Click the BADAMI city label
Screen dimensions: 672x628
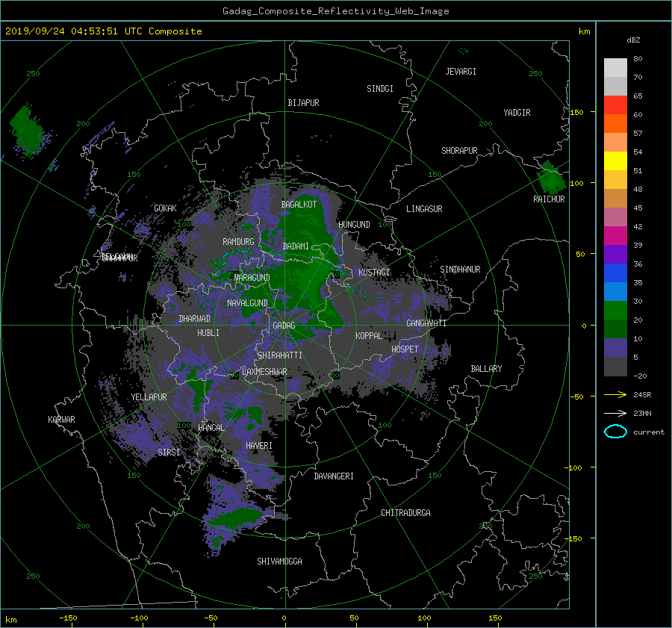tap(296, 246)
